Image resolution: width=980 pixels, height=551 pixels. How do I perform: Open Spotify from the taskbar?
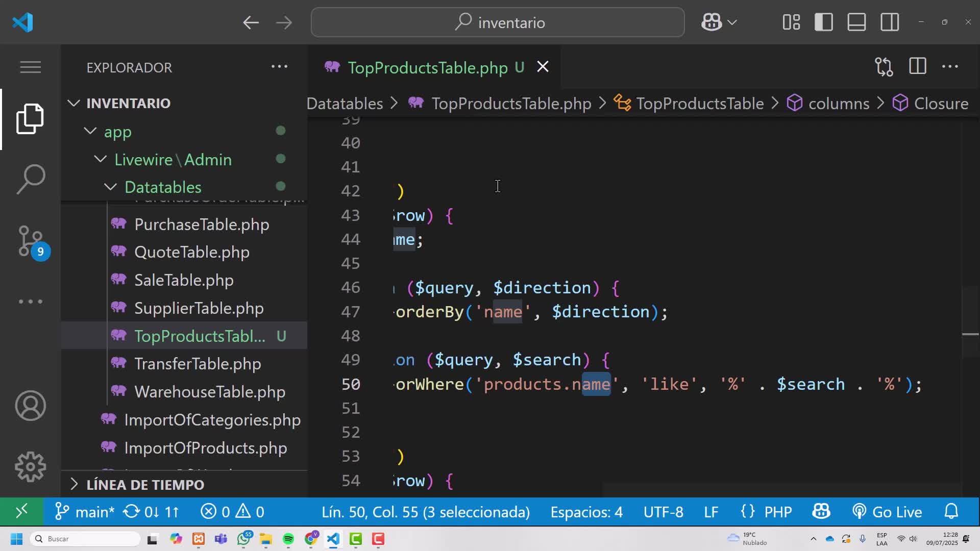(288, 539)
